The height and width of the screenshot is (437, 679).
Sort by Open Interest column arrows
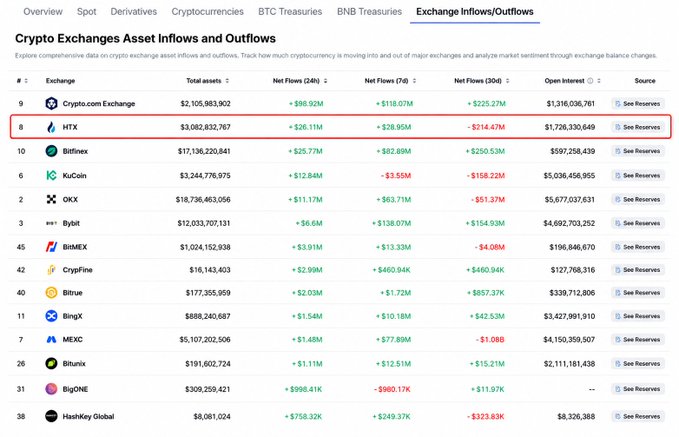[599, 81]
